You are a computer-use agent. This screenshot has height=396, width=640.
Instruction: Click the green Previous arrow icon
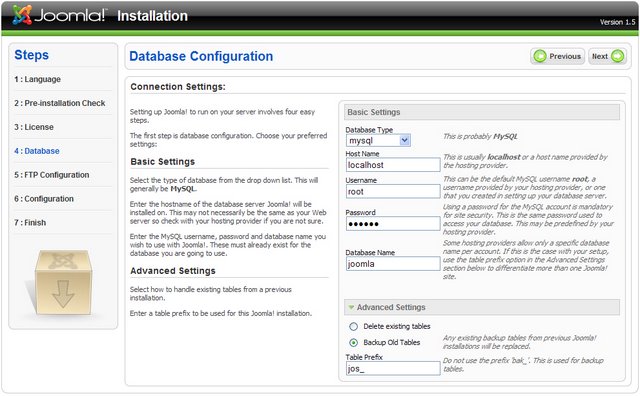click(x=540, y=56)
